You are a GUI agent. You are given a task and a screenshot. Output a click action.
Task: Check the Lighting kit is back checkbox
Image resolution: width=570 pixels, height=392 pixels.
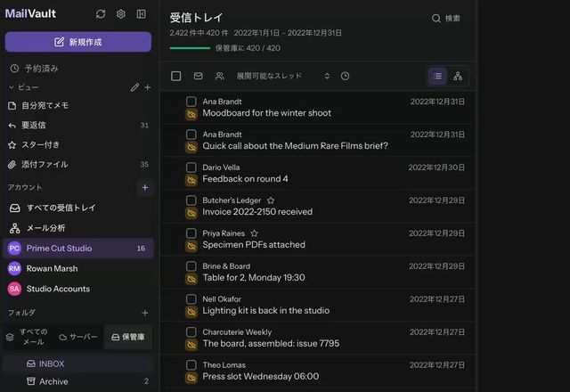[x=191, y=299]
